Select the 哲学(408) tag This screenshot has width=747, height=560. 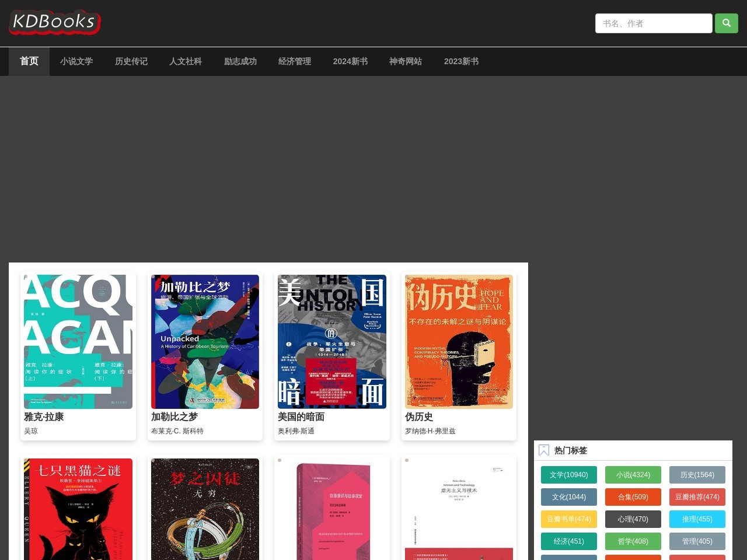pos(633,541)
